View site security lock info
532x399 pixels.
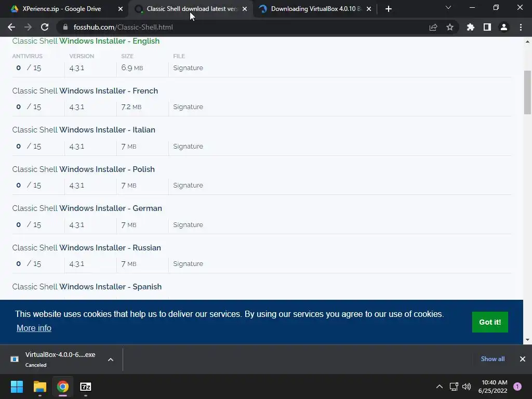click(x=65, y=27)
